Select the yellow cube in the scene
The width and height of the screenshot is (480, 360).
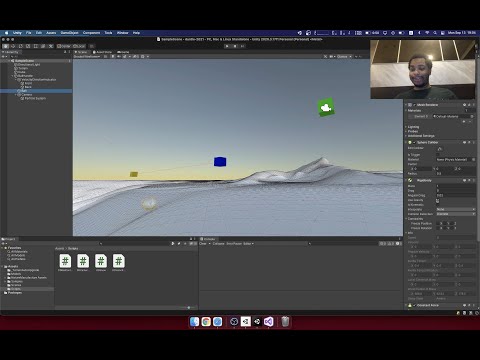pyautogui.click(x=134, y=174)
